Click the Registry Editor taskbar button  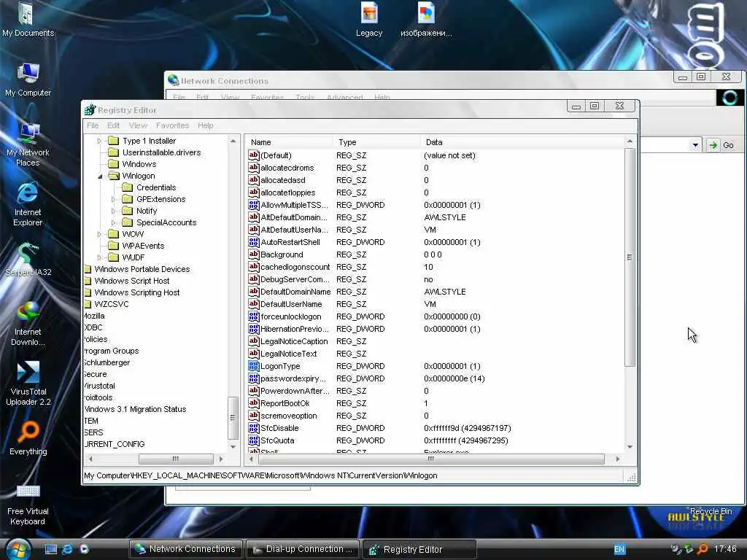419,549
